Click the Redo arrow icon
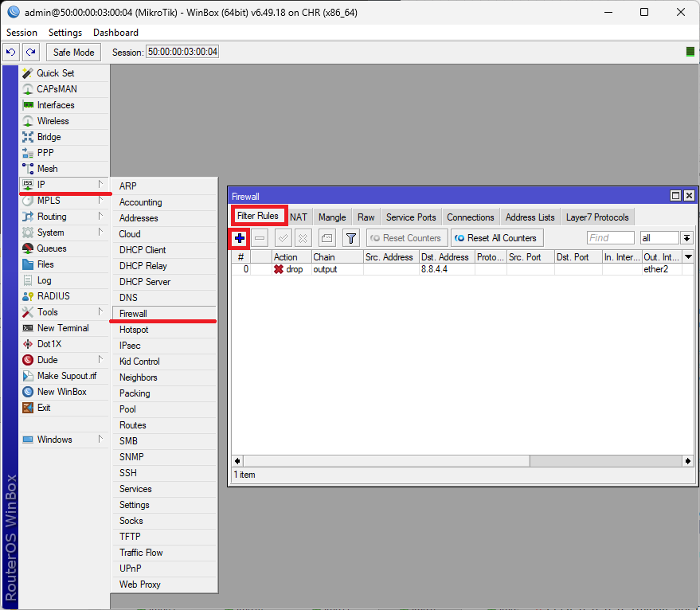This screenshot has width=700, height=610. (x=30, y=53)
